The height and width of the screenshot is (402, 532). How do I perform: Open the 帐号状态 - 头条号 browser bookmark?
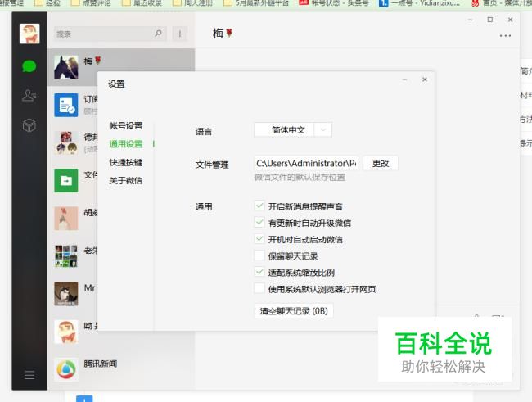[334, 3]
